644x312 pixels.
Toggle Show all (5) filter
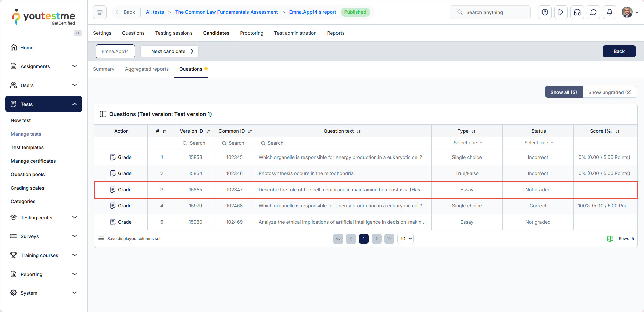[563, 92]
